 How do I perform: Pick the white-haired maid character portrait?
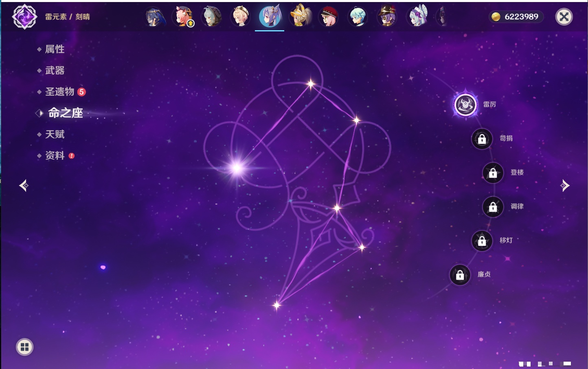[417, 17]
